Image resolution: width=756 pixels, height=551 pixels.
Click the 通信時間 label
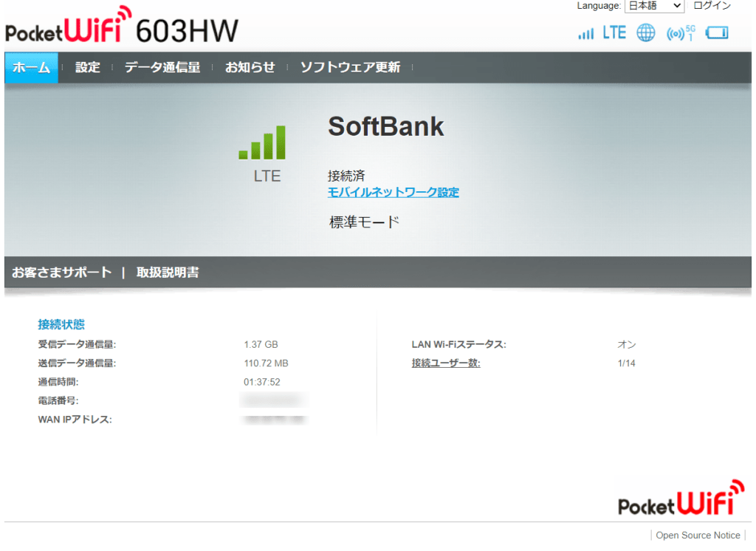58,382
